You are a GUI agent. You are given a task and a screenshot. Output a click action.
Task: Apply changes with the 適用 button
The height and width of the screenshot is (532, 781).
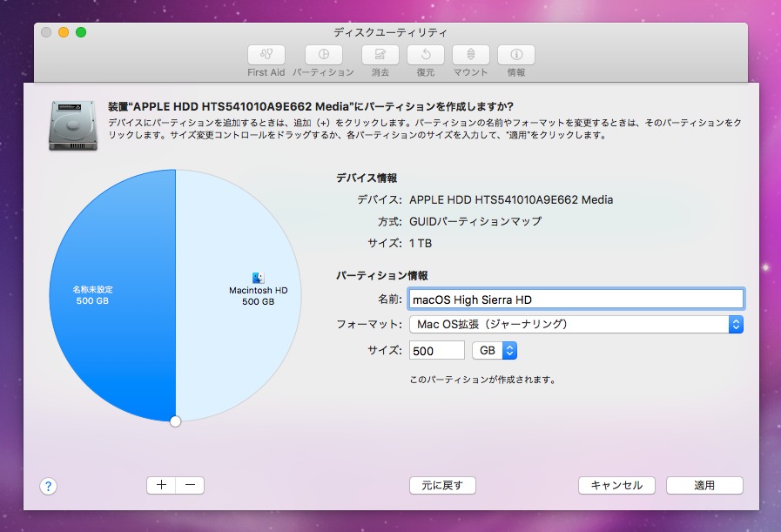[704, 485]
